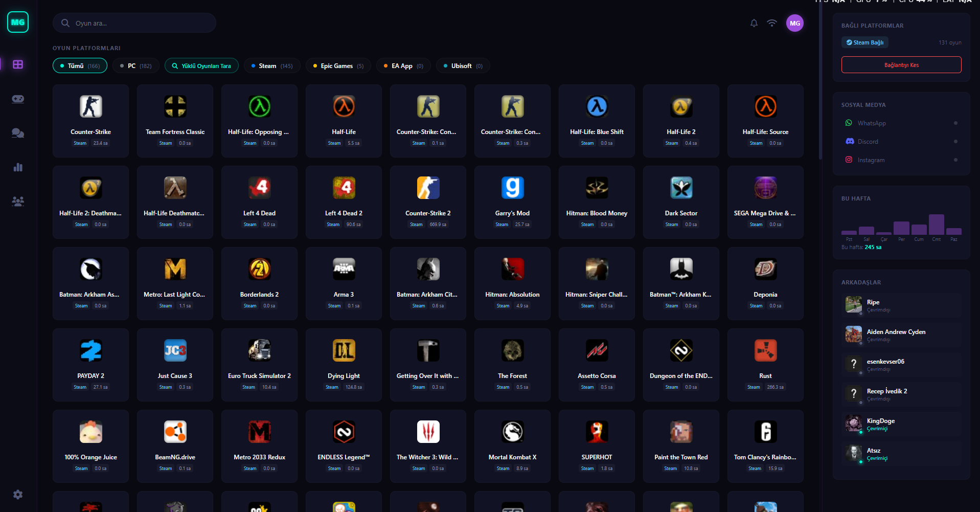This screenshot has width=980, height=512.
Task: Click the Wi-Fi connection status icon
Action: coord(772,23)
